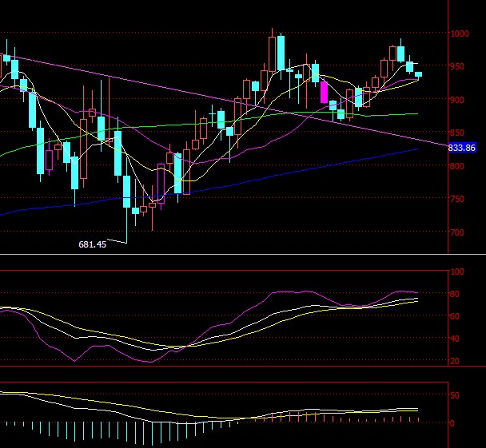
Task: Click the 681.45 low price annotation
Action: [93, 244]
